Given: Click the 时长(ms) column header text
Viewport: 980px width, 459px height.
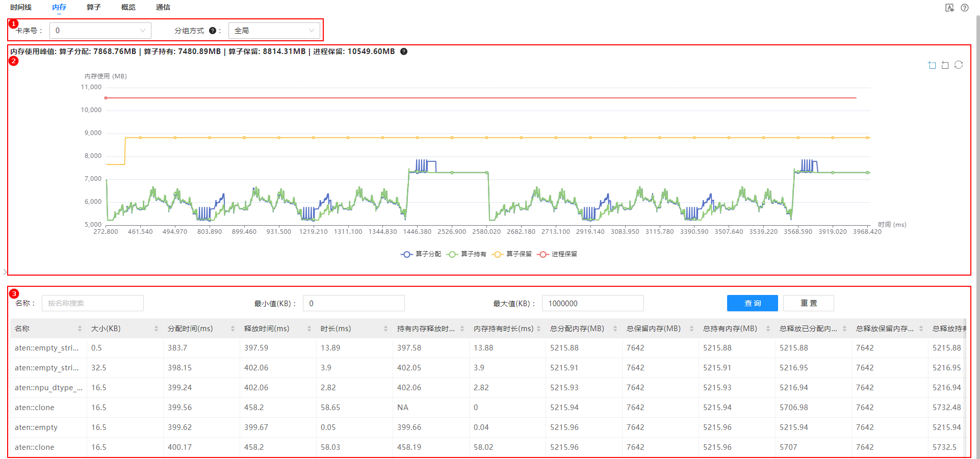Looking at the screenshot, I should pos(336,329).
